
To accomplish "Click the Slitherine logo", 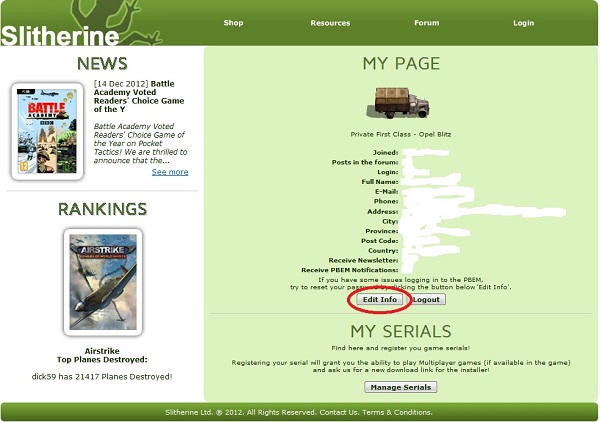I will tap(60, 36).
